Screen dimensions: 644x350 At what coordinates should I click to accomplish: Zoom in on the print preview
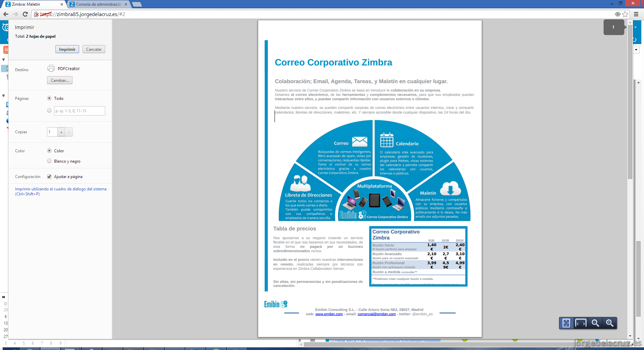pos(610,323)
